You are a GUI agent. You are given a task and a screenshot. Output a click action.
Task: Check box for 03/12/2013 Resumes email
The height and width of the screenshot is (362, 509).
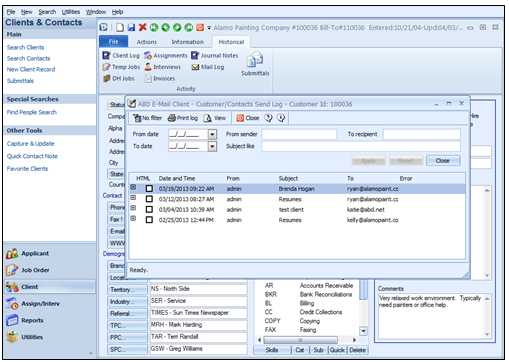[149, 199]
